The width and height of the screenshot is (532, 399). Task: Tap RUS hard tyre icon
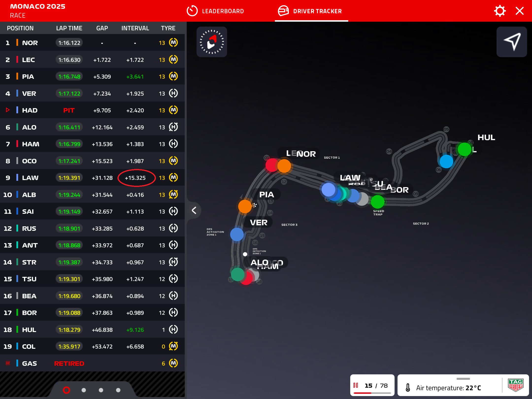coord(173,228)
